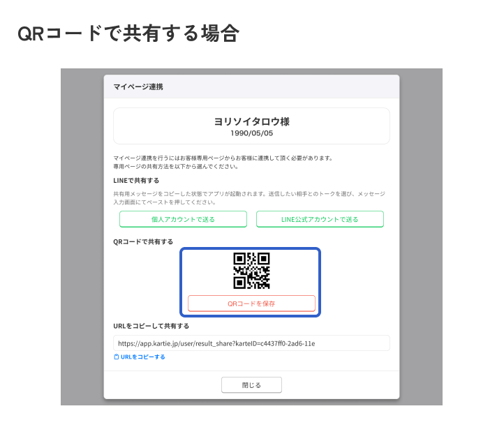Click the clipboard icon beside URLをコピーする
Screen dimensions: 504x434
pos(117,357)
